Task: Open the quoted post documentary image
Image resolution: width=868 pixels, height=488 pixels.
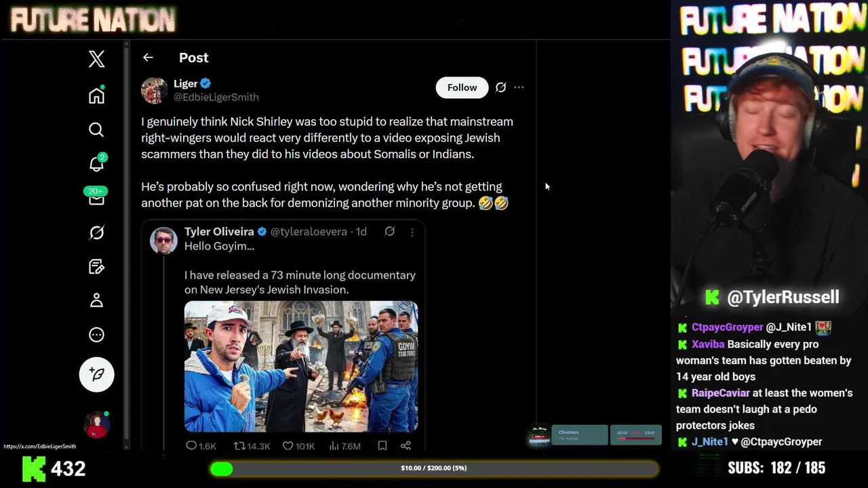Action: pos(301,366)
